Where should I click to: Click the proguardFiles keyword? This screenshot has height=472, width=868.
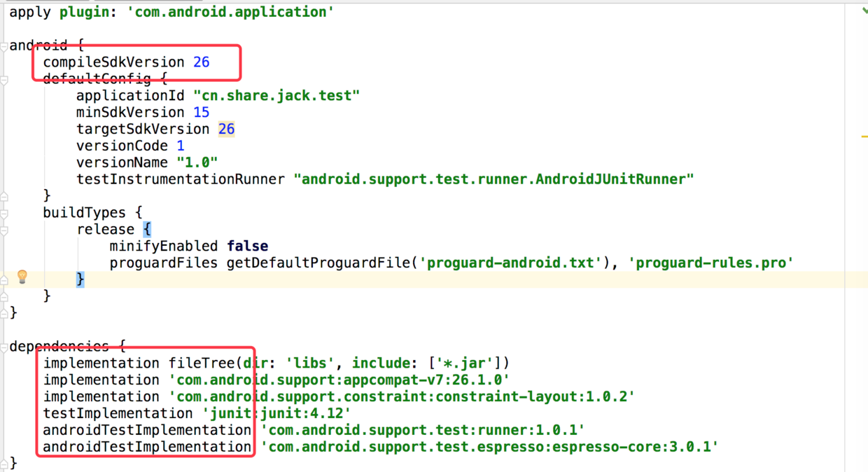164,263
